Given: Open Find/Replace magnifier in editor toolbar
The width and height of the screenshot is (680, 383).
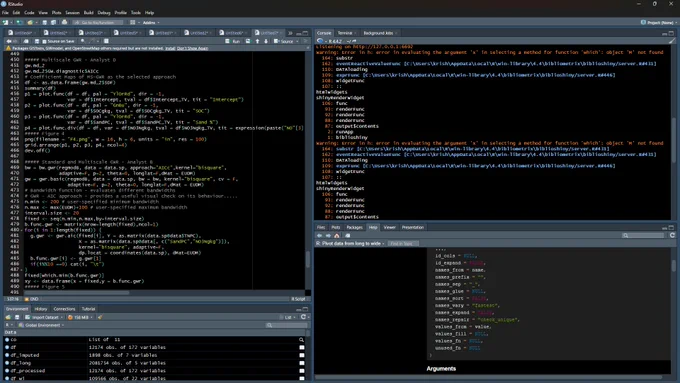Looking at the screenshot, I should pos(82,41).
